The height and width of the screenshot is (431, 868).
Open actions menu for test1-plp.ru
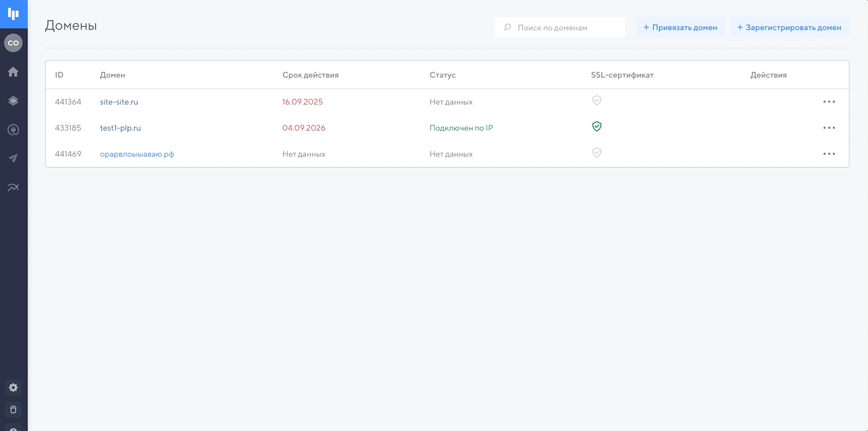click(829, 128)
